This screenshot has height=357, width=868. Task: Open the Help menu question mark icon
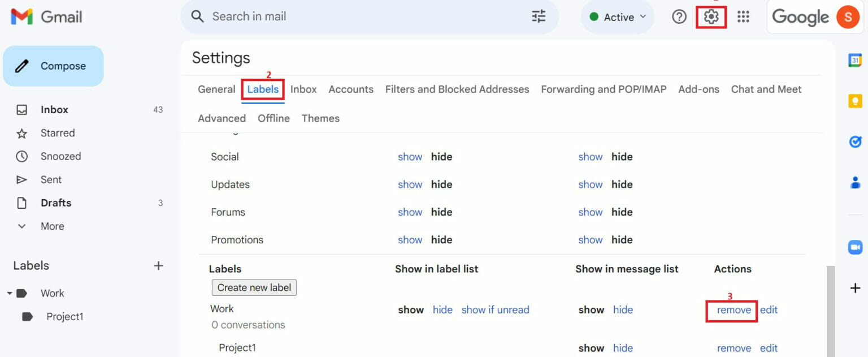(679, 16)
